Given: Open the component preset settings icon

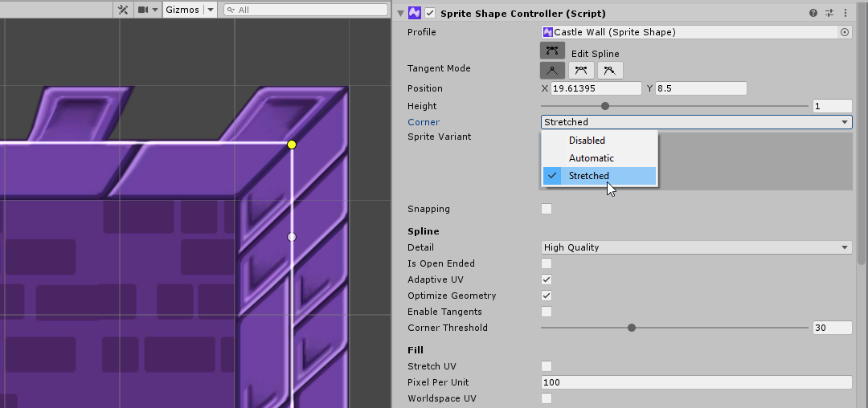Looking at the screenshot, I should click(829, 13).
